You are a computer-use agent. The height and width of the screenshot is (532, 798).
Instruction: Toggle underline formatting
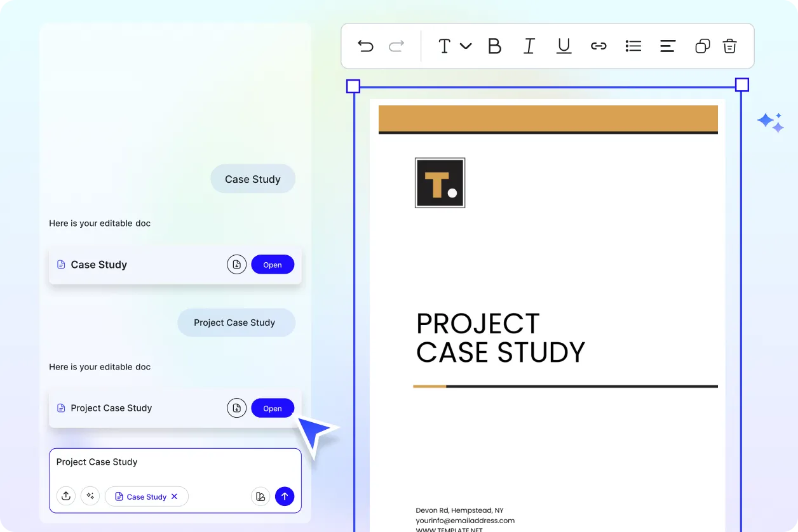[x=564, y=46]
